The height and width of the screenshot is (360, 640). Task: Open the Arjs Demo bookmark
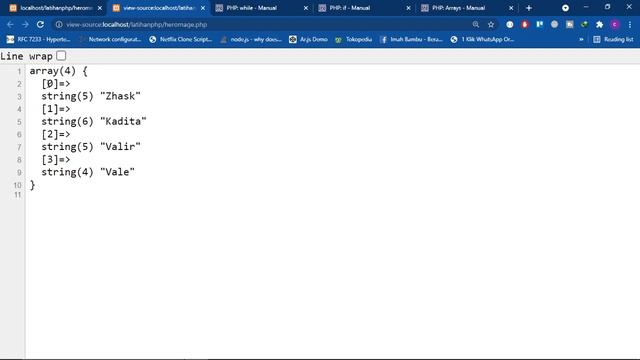309,39
